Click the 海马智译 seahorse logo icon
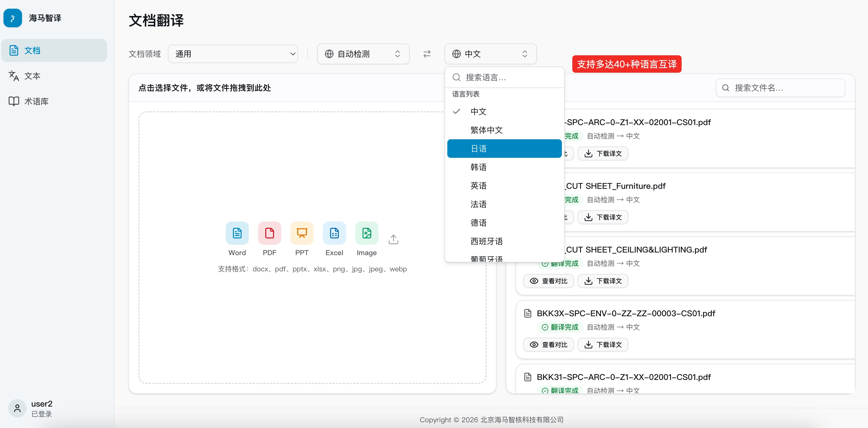868x428 pixels. pyautogui.click(x=12, y=18)
